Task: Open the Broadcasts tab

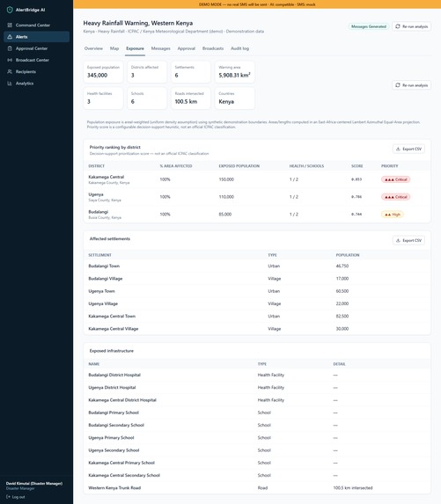Action: [x=213, y=48]
